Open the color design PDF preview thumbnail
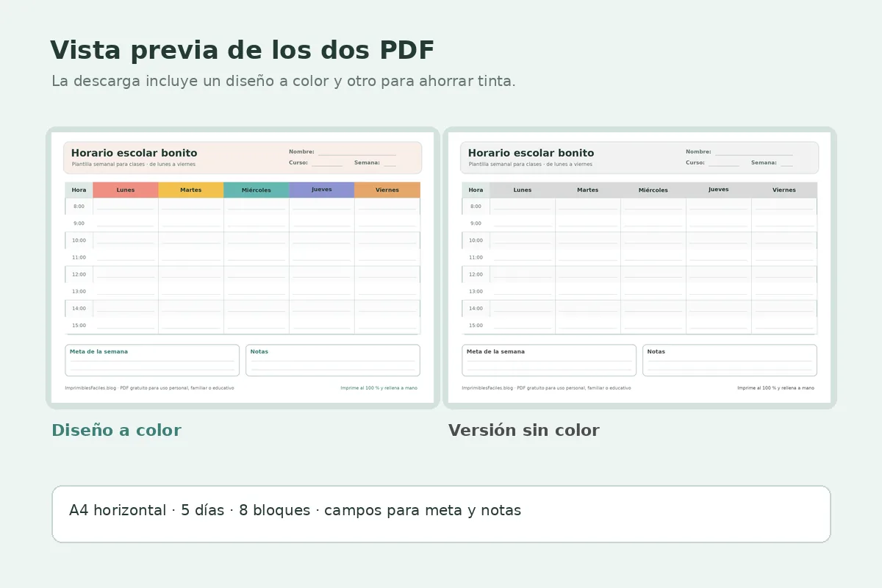The image size is (882, 588). click(x=243, y=268)
